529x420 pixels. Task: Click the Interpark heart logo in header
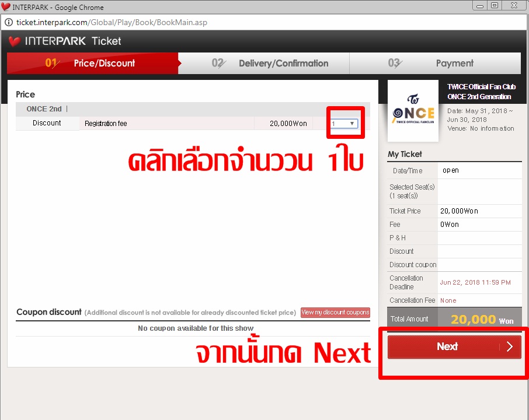pos(14,41)
